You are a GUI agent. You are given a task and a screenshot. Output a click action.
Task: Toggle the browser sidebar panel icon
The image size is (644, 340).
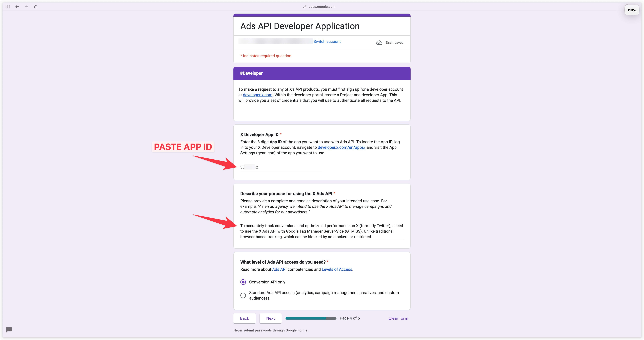[8, 7]
